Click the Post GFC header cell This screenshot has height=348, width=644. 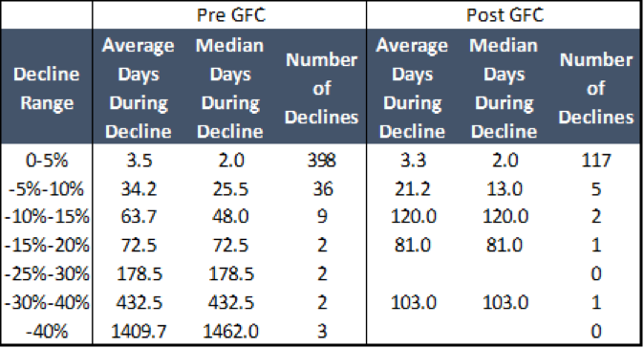tap(504, 14)
